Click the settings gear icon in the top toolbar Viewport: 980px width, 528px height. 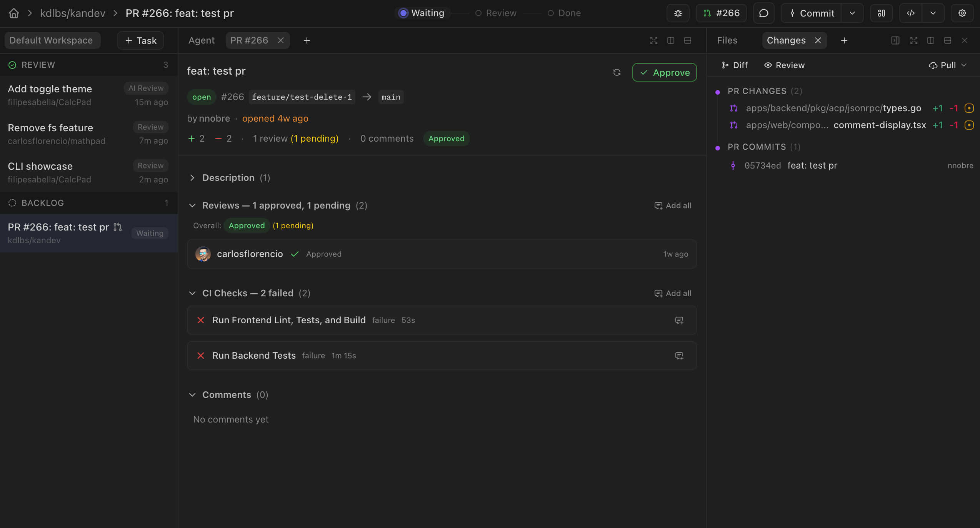[x=962, y=13]
